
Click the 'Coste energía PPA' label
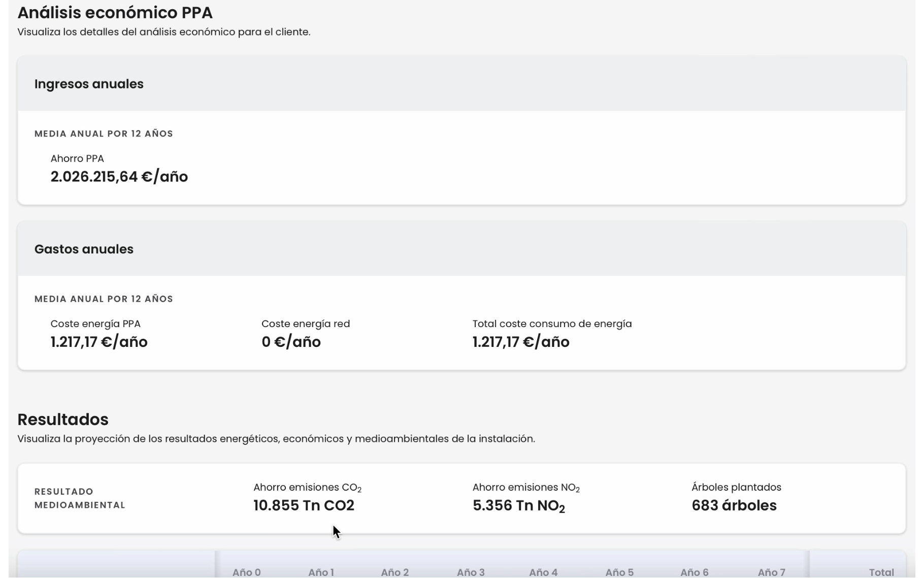point(95,324)
